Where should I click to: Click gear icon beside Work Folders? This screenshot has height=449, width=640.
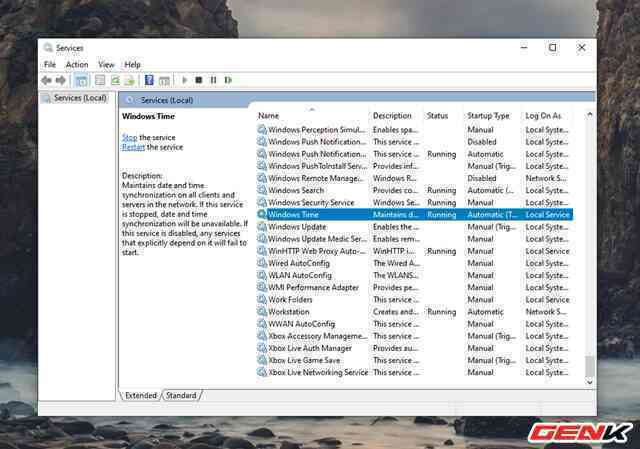[262, 299]
